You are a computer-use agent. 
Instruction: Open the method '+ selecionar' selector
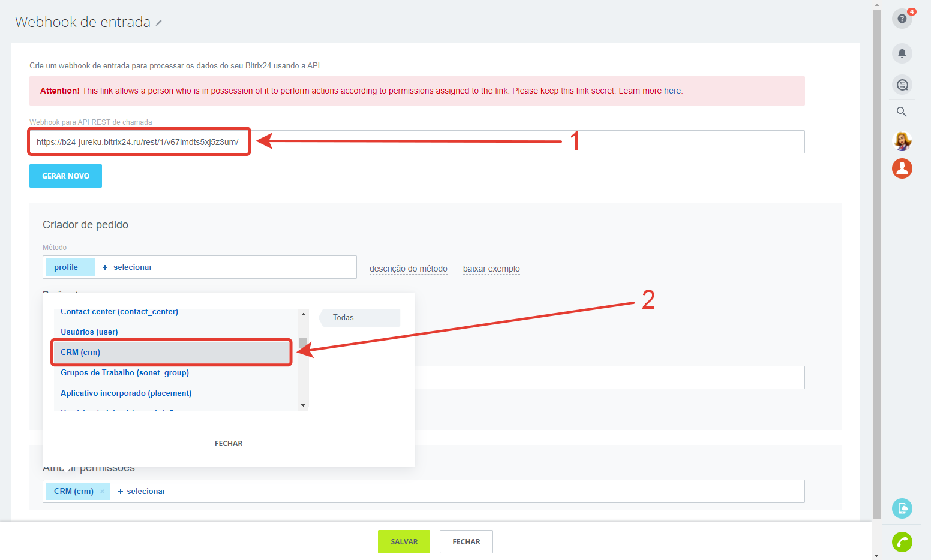pyautogui.click(x=127, y=267)
